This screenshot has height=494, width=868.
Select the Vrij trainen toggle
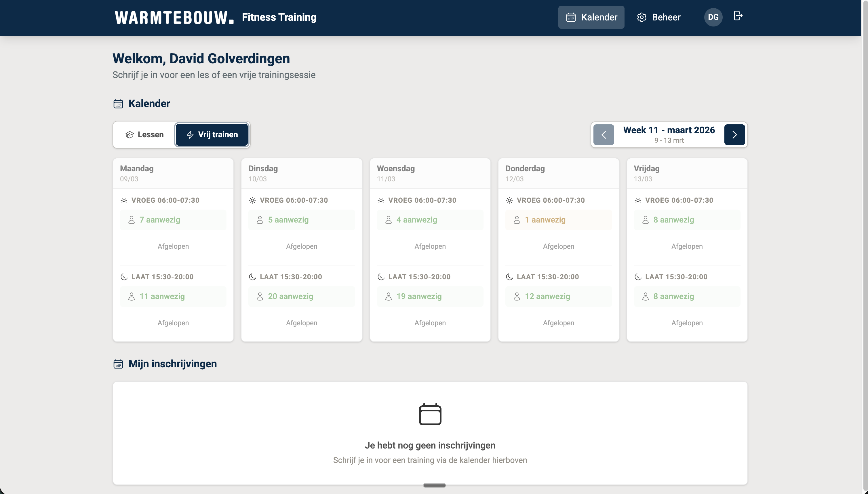click(212, 135)
